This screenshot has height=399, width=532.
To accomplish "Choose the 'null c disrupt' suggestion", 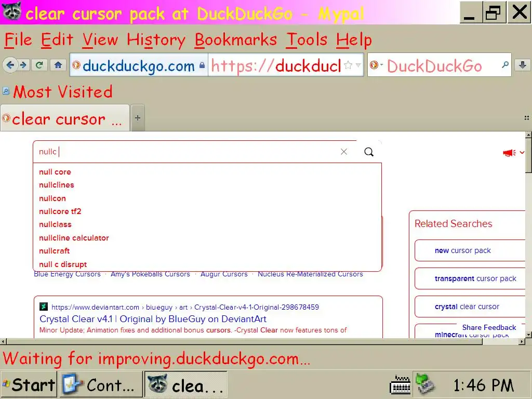I will pos(207,264).
